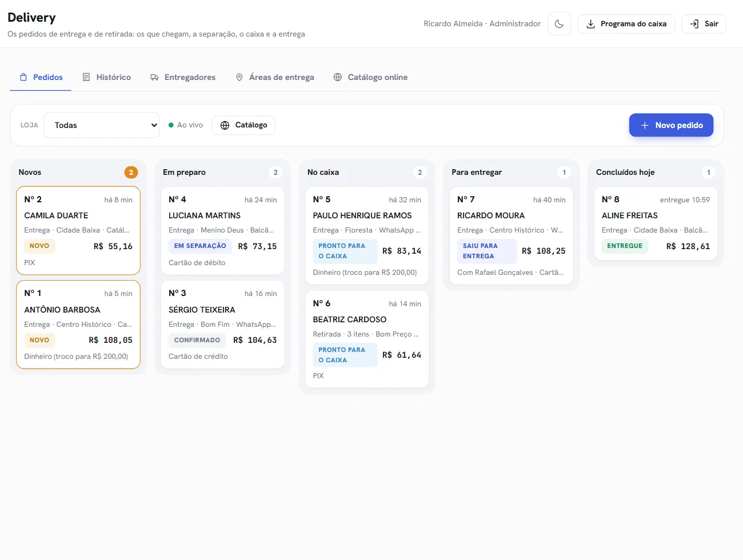Click the Entregue status badge
743x560 pixels.
625,246
